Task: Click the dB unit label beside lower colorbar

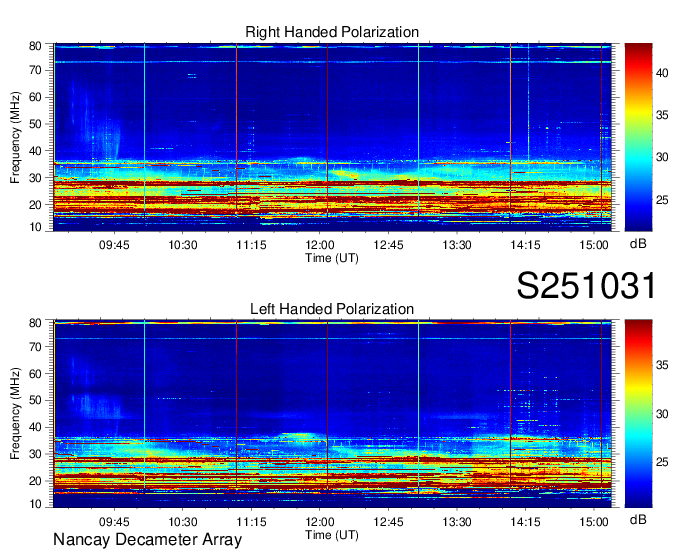Action: tap(638, 521)
